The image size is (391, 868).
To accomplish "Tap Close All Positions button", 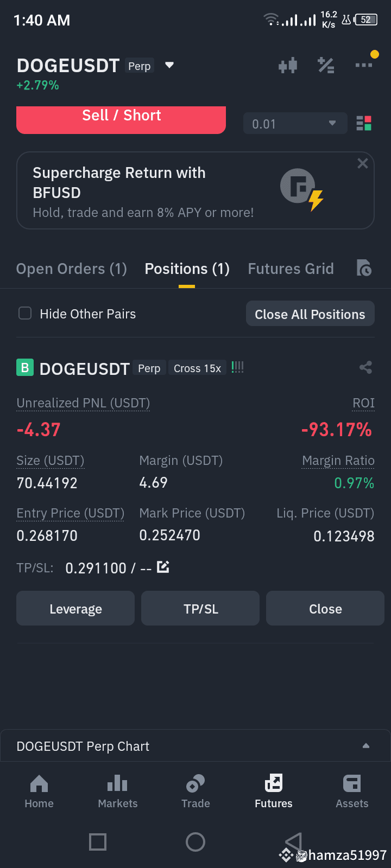I will [310, 314].
